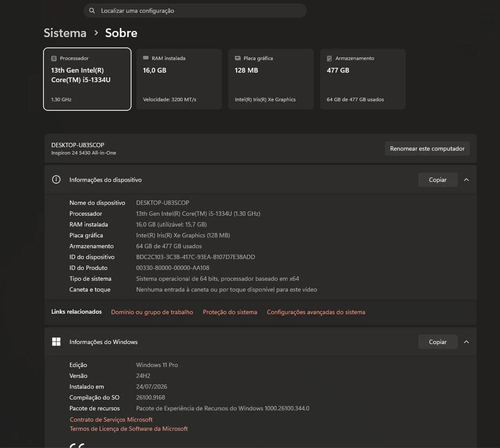Click the Localizar uma configuração search field
The width and height of the screenshot is (500, 448).
click(195, 11)
